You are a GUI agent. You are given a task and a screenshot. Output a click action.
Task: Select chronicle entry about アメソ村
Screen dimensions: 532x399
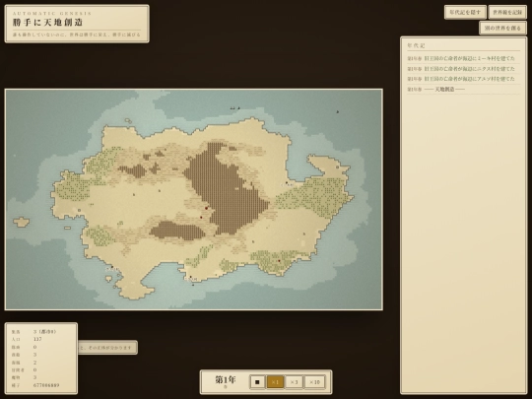tap(463, 79)
